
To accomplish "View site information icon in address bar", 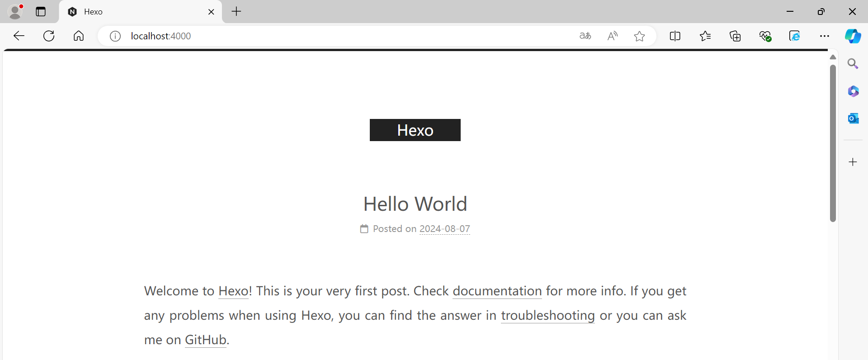I will (x=115, y=36).
